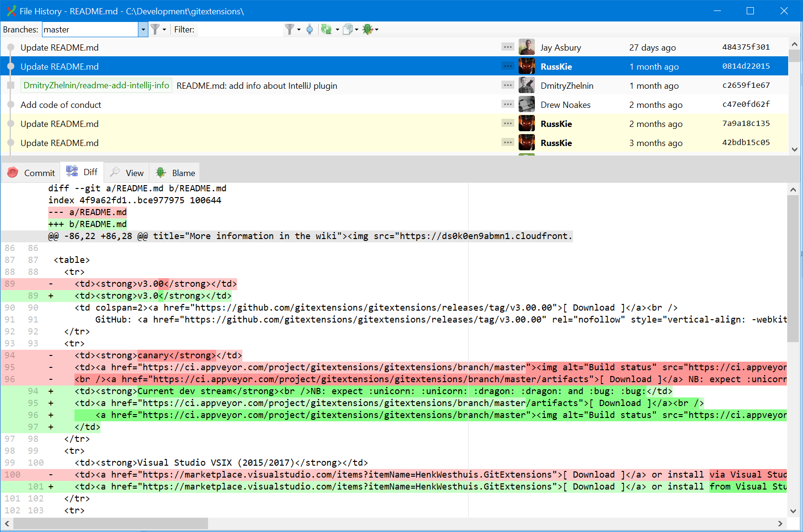
Task: Select the revision filter funnel beside Filter box
Action: pyautogui.click(x=290, y=29)
